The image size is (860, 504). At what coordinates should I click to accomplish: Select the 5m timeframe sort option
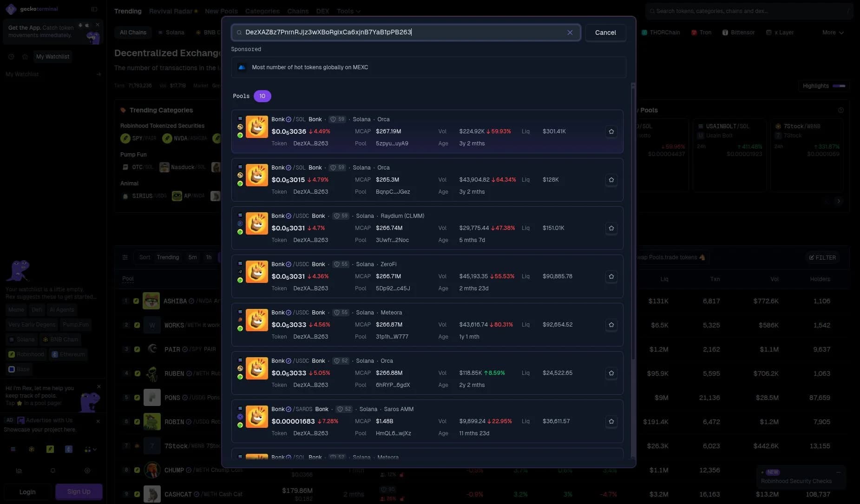[192, 257]
